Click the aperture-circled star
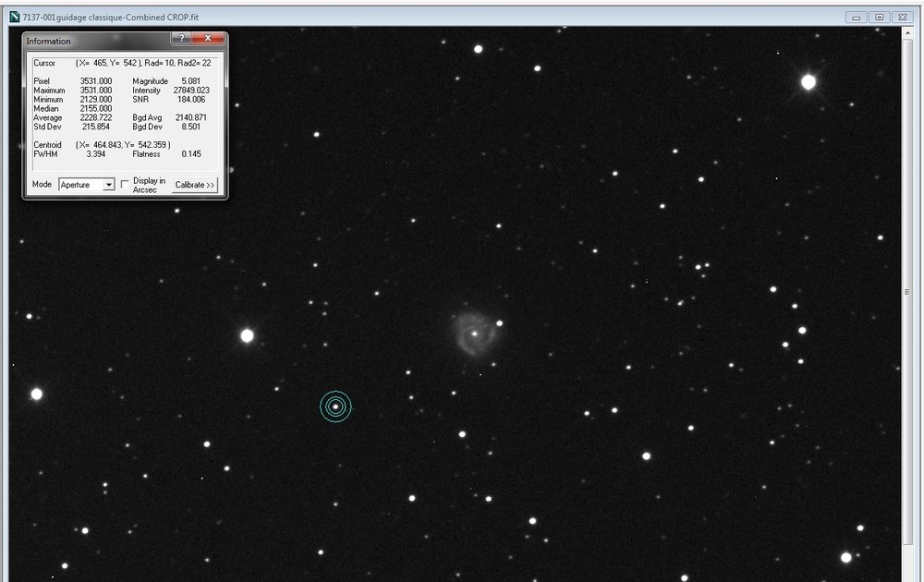Screen dimensions: 924x582 point(336,406)
